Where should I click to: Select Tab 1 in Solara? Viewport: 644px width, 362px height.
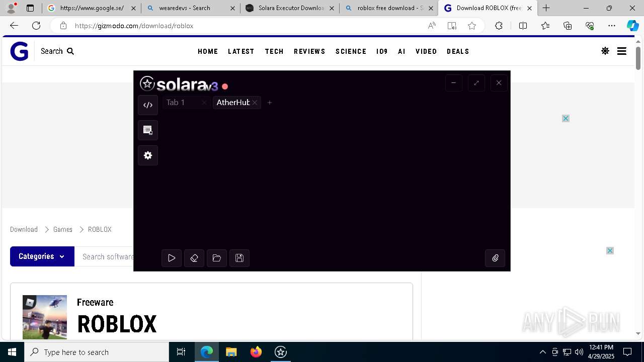pyautogui.click(x=176, y=103)
